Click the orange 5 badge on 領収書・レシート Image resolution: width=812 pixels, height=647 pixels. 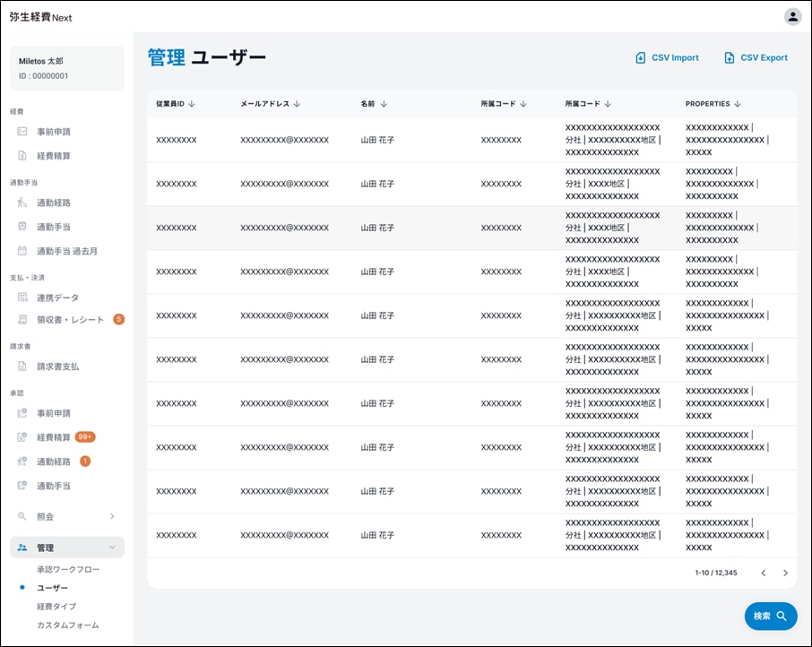pos(118,319)
